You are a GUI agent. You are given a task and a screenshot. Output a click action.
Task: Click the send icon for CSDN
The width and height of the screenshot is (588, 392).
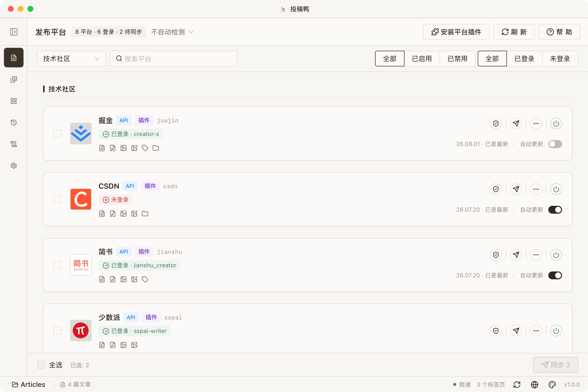pyautogui.click(x=516, y=189)
